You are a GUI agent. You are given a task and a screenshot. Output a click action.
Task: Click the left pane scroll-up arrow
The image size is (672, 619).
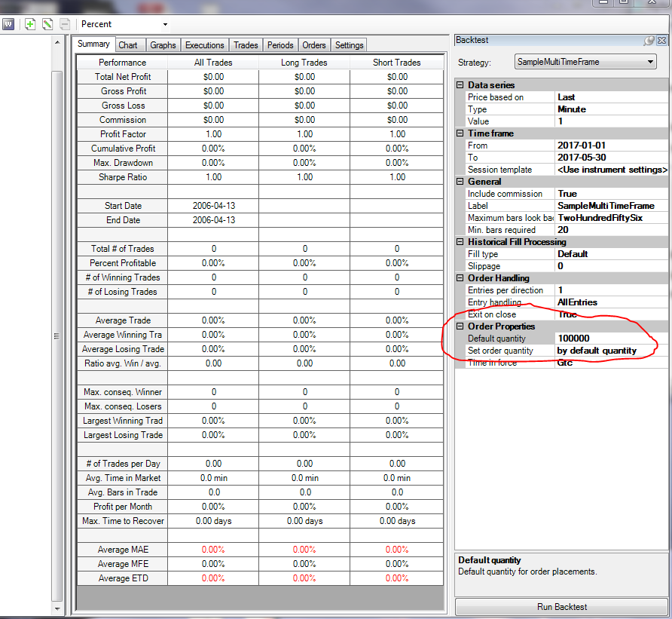pyautogui.click(x=57, y=42)
